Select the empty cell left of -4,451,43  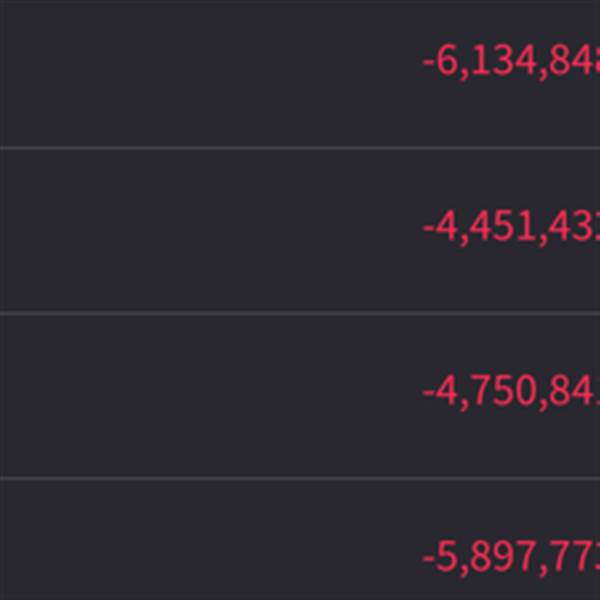tap(200, 230)
